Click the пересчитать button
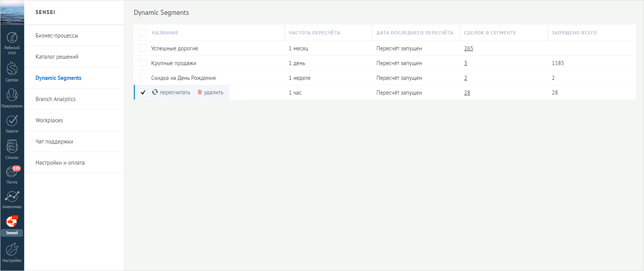 (x=171, y=92)
